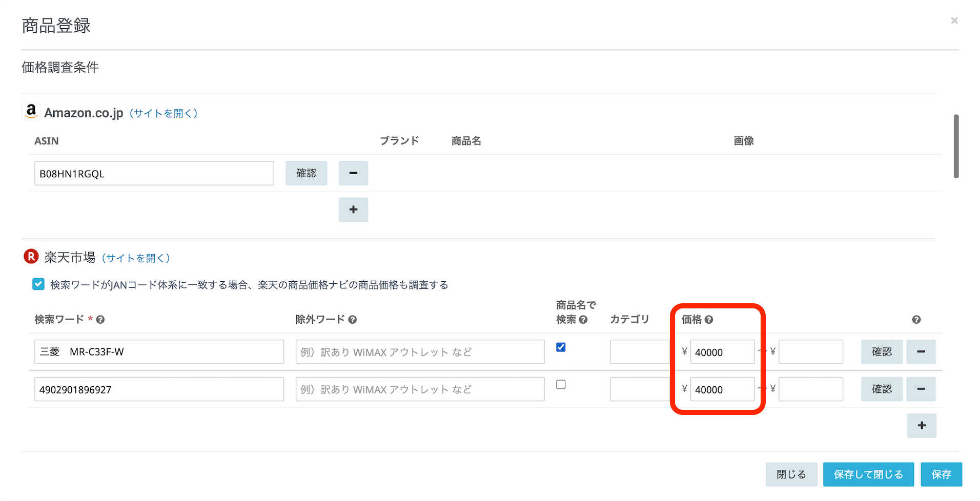Remove the 三菱 MR-C33F-W search row
980x501 pixels.
point(921,352)
